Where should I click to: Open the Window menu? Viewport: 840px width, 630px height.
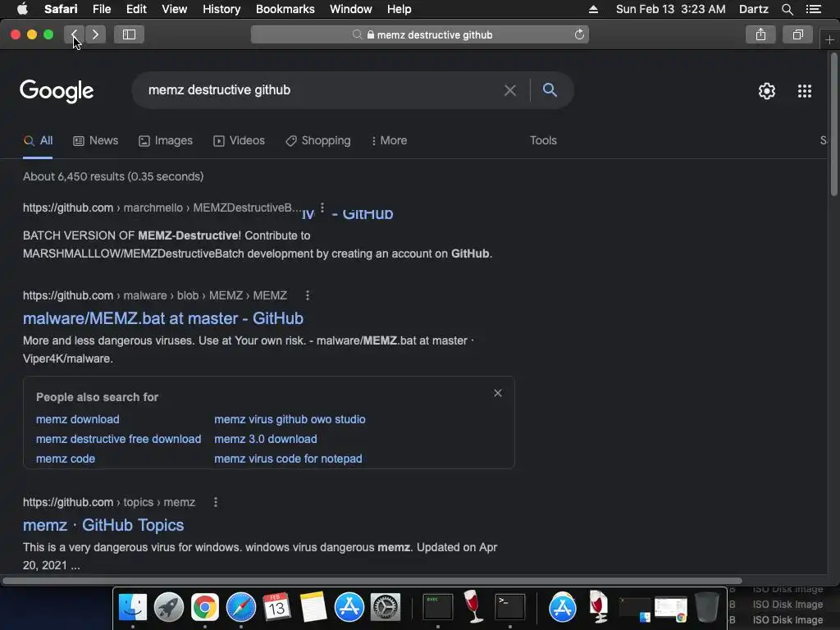tap(351, 9)
